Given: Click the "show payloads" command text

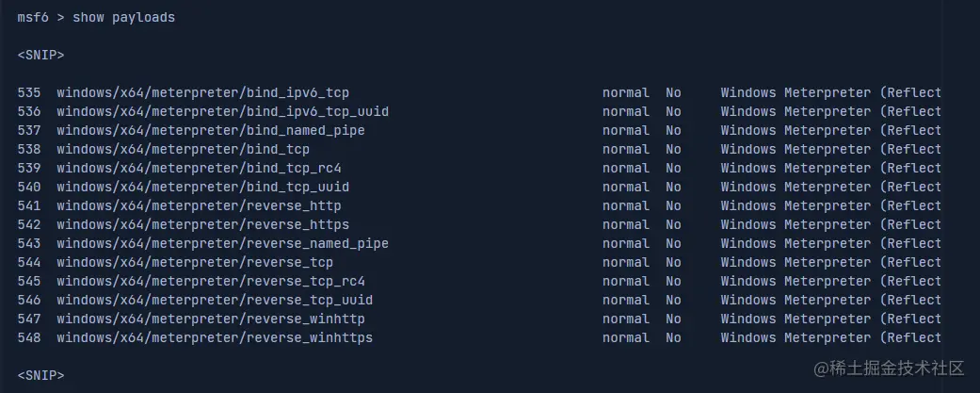Looking at the screenshot, I should pyautogui.click(x=123, y=17).
